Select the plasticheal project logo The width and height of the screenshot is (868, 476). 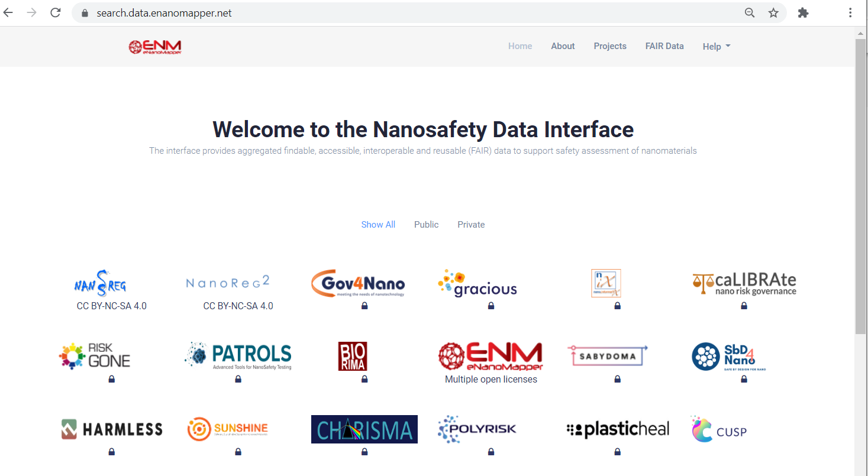point(618,430)
